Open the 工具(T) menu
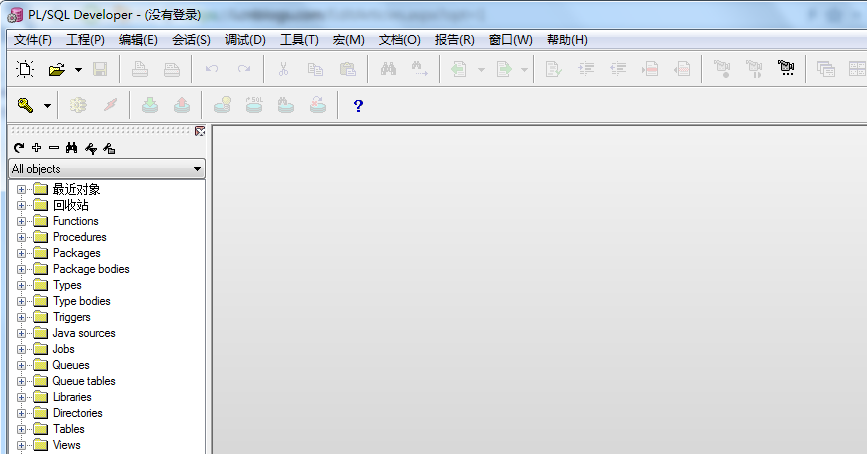The width and height of the screenshot is (867, 454). (x=299, y=40)
